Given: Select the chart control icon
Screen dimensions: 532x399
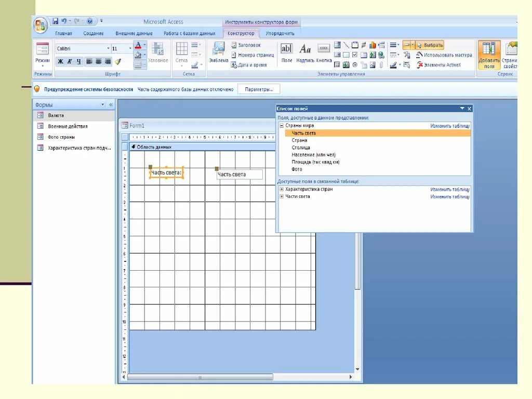Looking at the screenshot, I should (x=373, y=45).
